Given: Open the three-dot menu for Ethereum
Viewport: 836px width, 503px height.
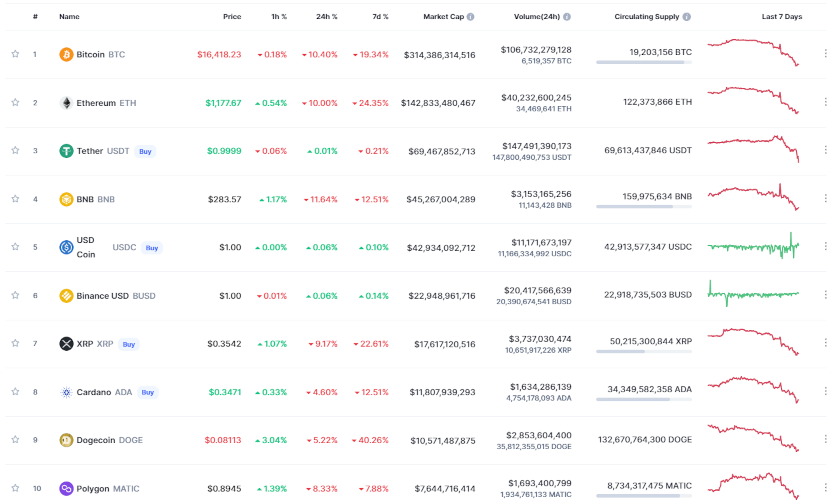Looking at the screenshot, I should pyautogui.click(x=825, y=102).
